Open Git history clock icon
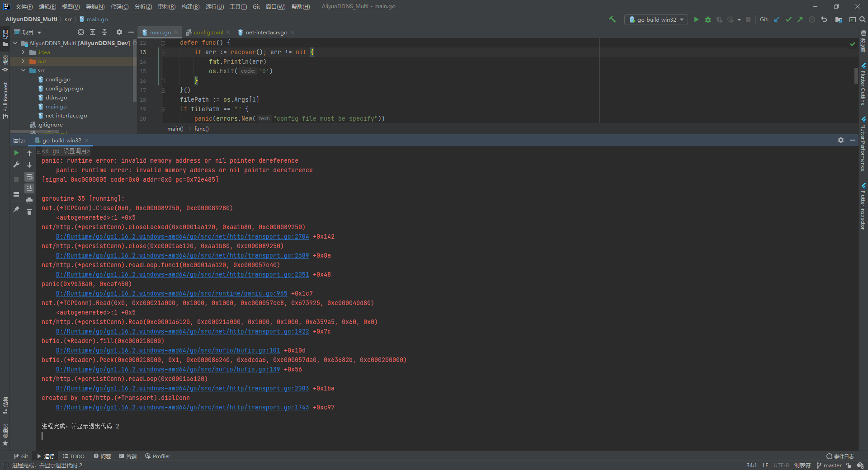The height and width of the screenshot is (470, 868). (812, 19)
